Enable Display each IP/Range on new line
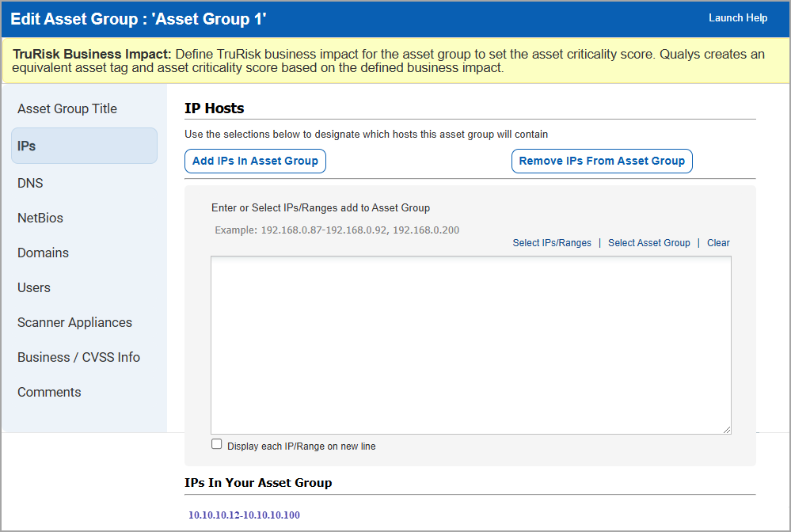791x532 pixels. pyautogui.click(x=216, y=444)
